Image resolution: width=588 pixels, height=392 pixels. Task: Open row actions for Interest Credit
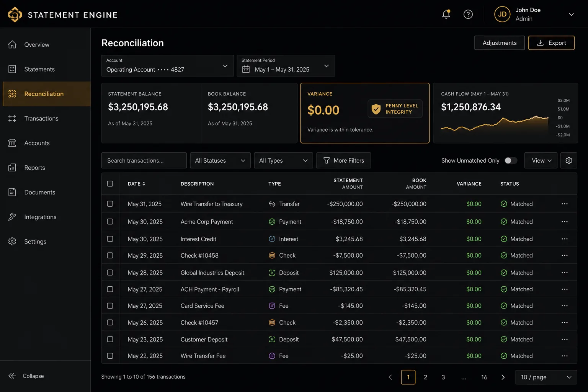565,239
